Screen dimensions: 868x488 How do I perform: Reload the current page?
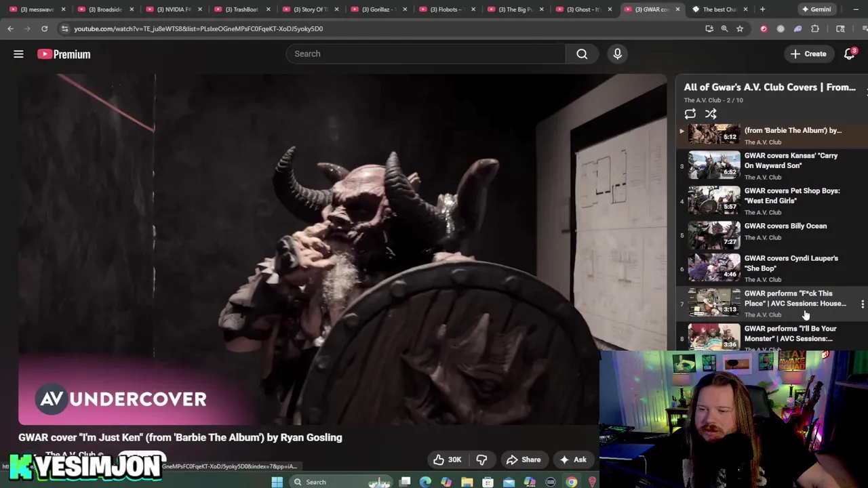pyautogui.click(x=44, y=28)
